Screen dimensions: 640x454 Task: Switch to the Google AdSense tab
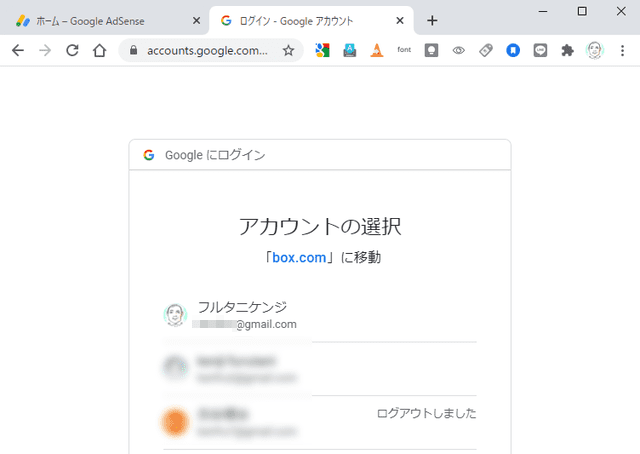[x=104, y=21]
